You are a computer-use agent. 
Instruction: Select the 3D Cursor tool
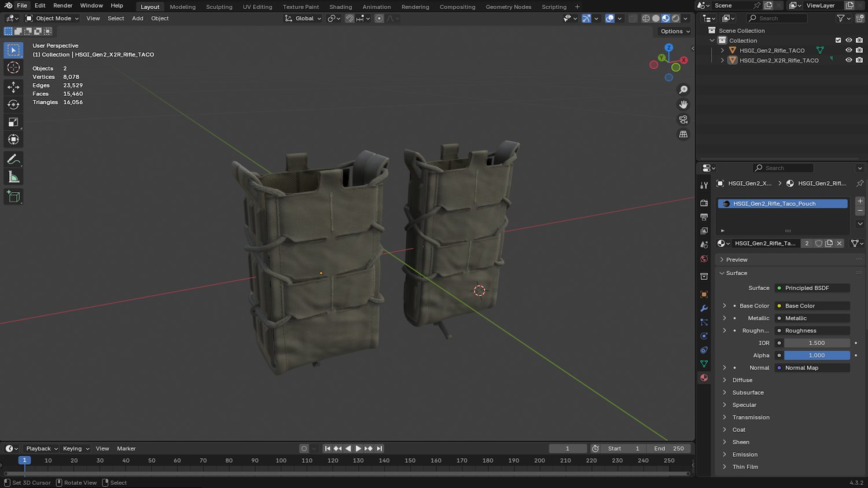click(x=13, y=68)
